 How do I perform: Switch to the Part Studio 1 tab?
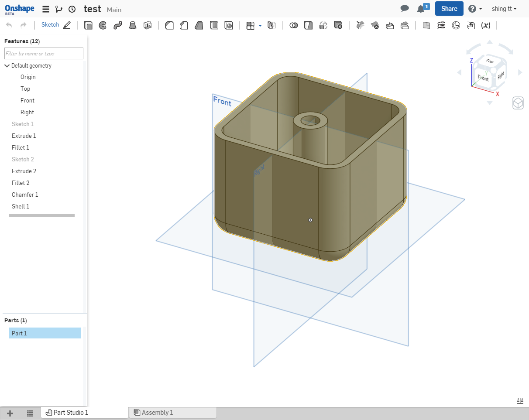point(85,413)
